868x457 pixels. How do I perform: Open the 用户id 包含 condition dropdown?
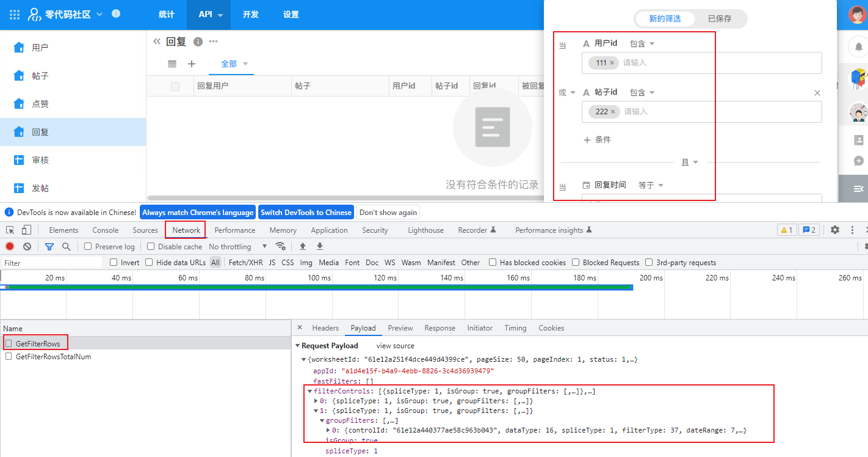(642, 43)
